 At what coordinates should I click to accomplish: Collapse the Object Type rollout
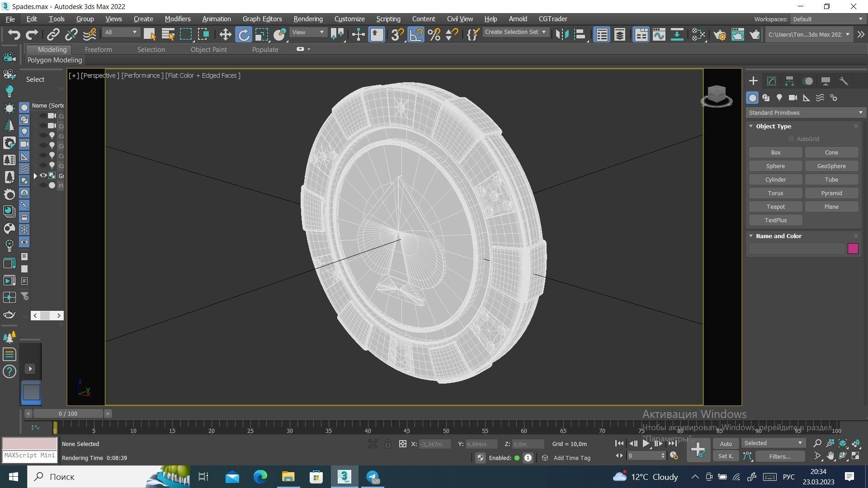pos(751,127)
